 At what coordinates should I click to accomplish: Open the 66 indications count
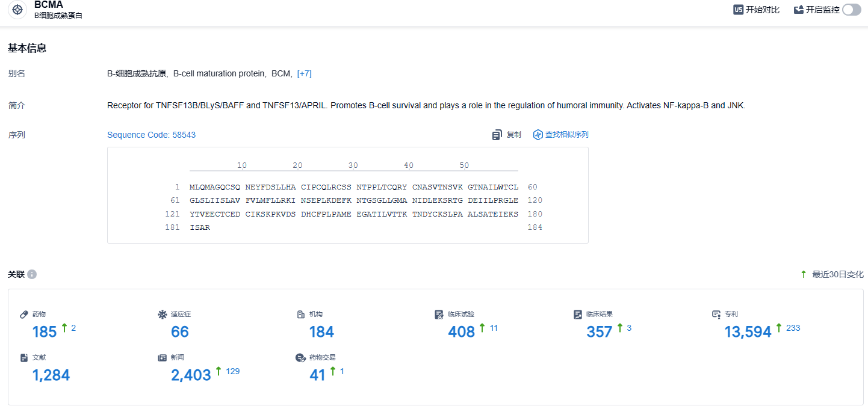pyautogui.click(x=180, y=331)
